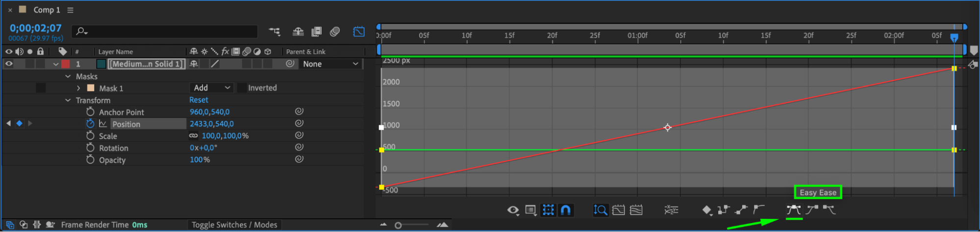Click Opacity value 100%
Viewport: 980px width, 232px height.
200,160
